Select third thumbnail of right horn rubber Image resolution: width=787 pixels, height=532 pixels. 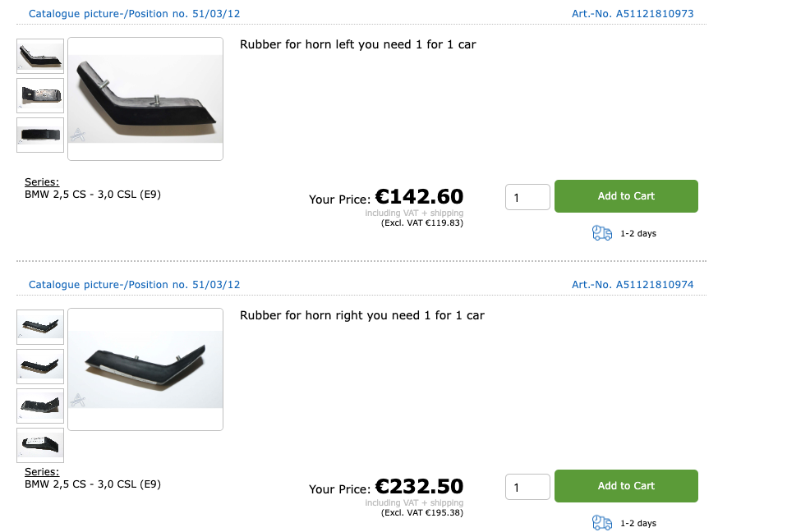pyautogui.click(x=40, y=406)
